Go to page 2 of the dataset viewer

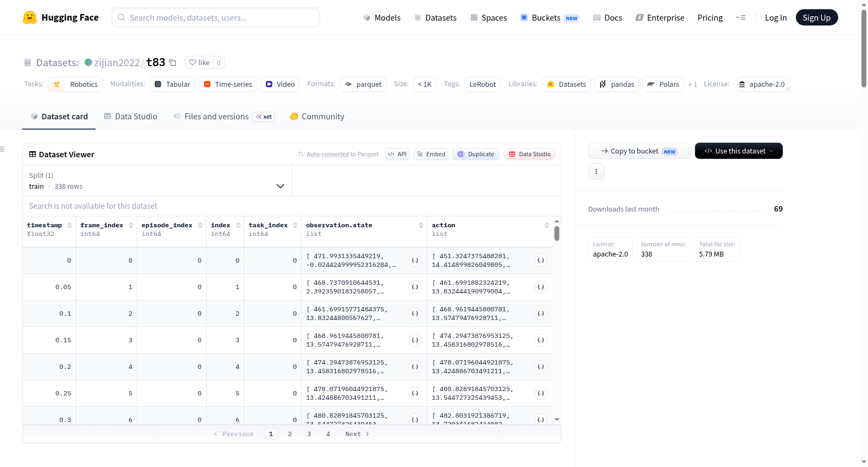click(290, 434)
